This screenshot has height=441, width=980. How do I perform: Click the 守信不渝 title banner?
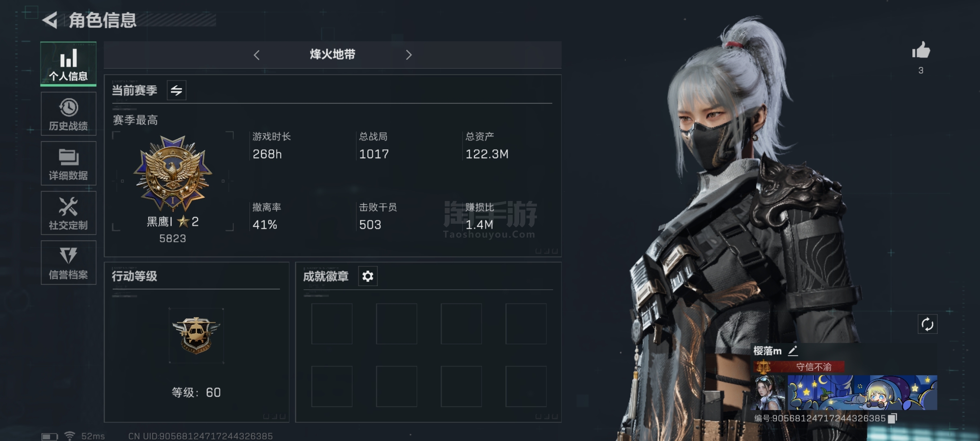point(799,367)
